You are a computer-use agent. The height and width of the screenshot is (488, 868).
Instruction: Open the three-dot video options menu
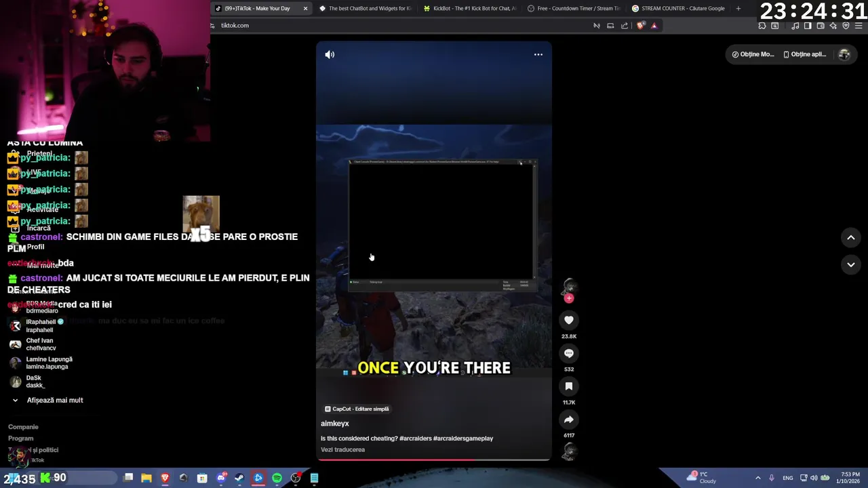click(x=538, y=55)
